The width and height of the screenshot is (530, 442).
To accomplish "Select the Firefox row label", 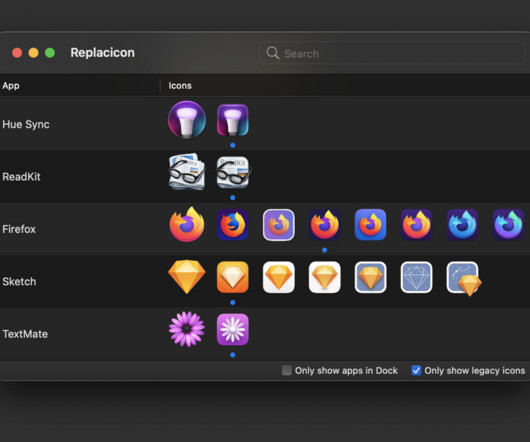I will point(19,229).
